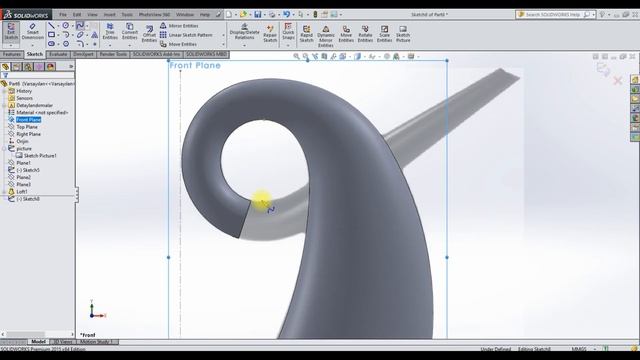The width and height of the screenshot is (640, 360).
Task: Open the Trim Entities dropdown arrow
Action: click(110, 45)
